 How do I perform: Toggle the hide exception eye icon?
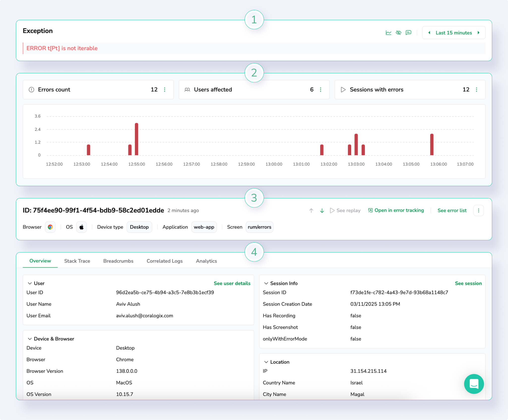pyautogui.click(x=399, y=33)
